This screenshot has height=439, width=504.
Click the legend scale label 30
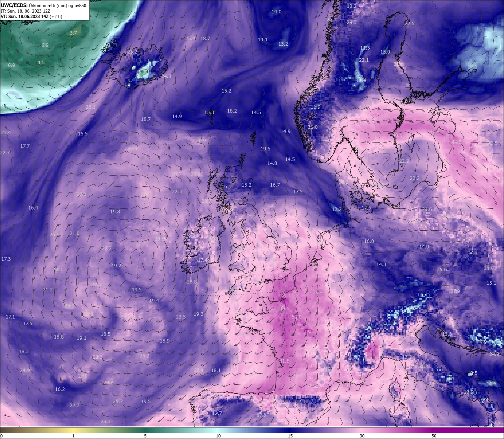(x=362, y=436)
